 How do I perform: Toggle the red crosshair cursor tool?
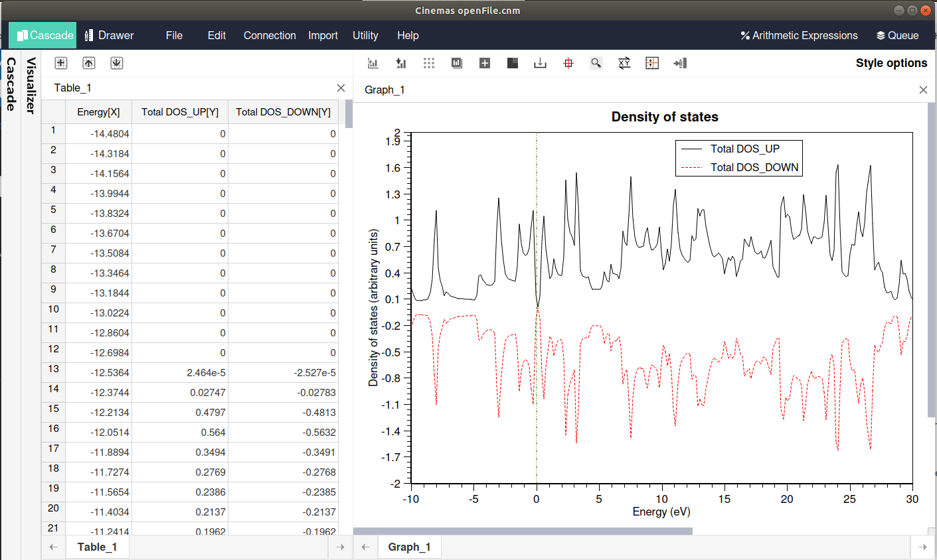point(568,63)
